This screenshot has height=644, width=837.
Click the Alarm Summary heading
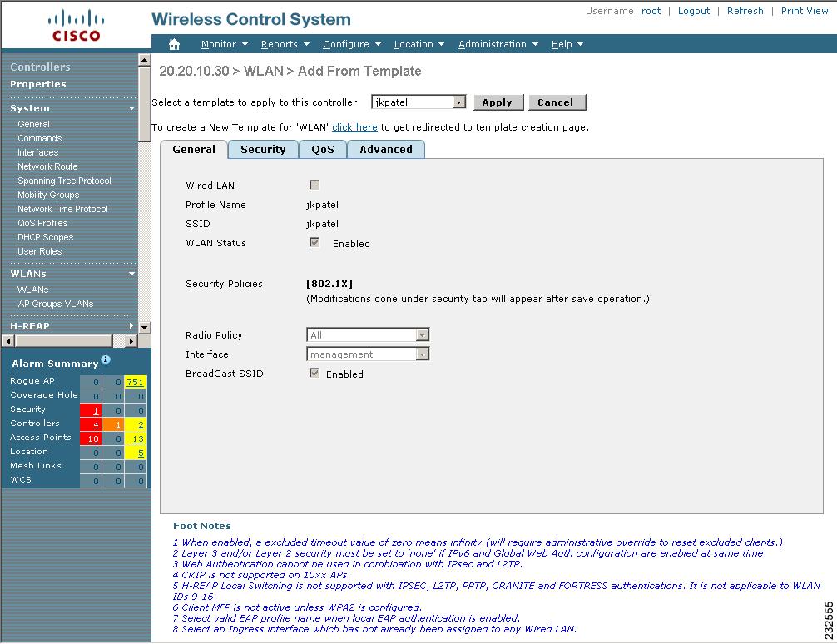click(x=55, y=364)
